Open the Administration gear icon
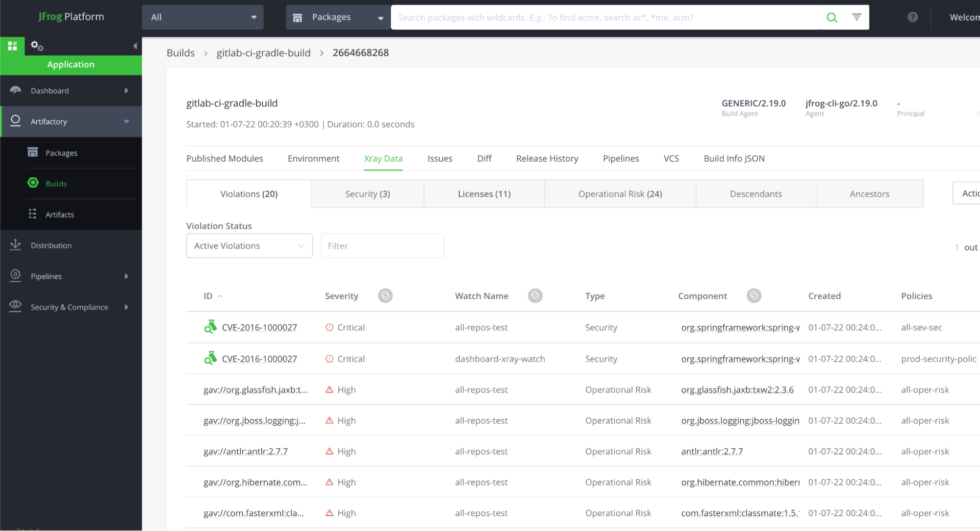Screen dimensions: 980x531 [37, 46]
